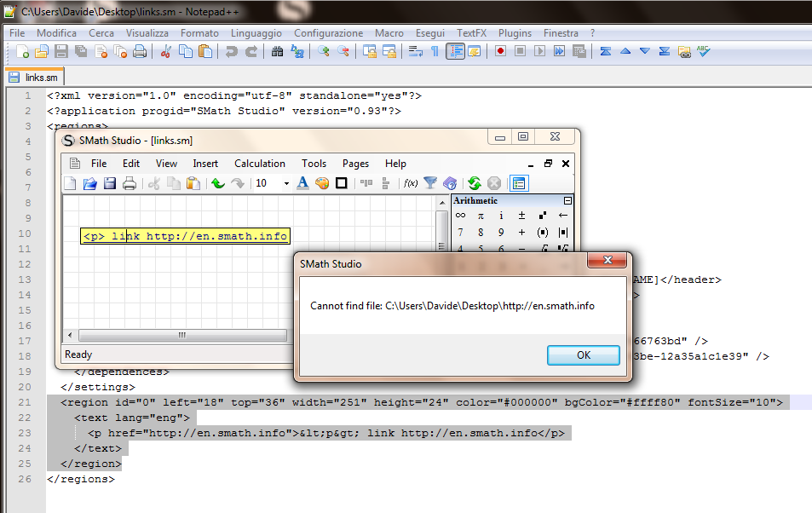
Task: Toggle the indent guide button in Notepad++
Action: coord(455,52)
